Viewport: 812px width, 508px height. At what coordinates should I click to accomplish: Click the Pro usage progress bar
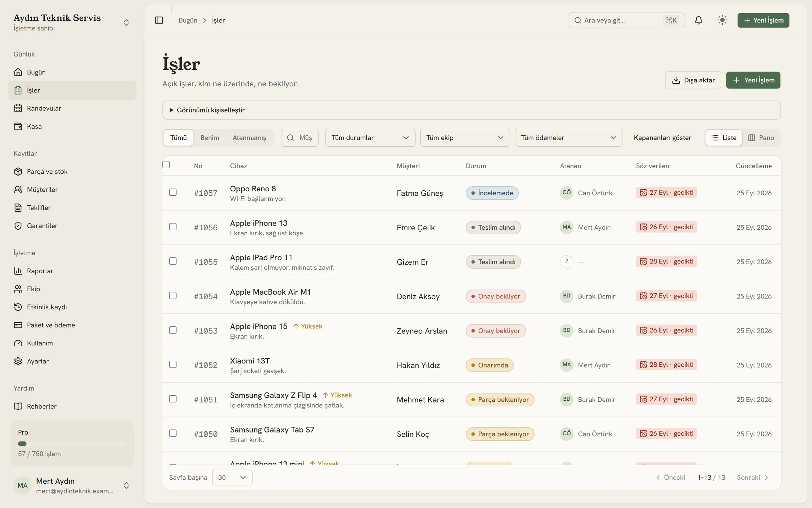click(x=72, y=444)
